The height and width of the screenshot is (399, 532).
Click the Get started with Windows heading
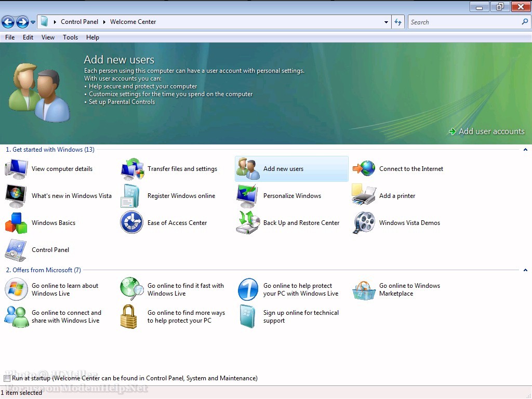50,150
